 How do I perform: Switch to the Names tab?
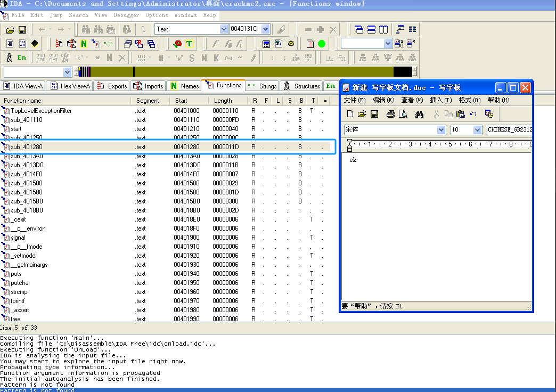tap(184, 86)
